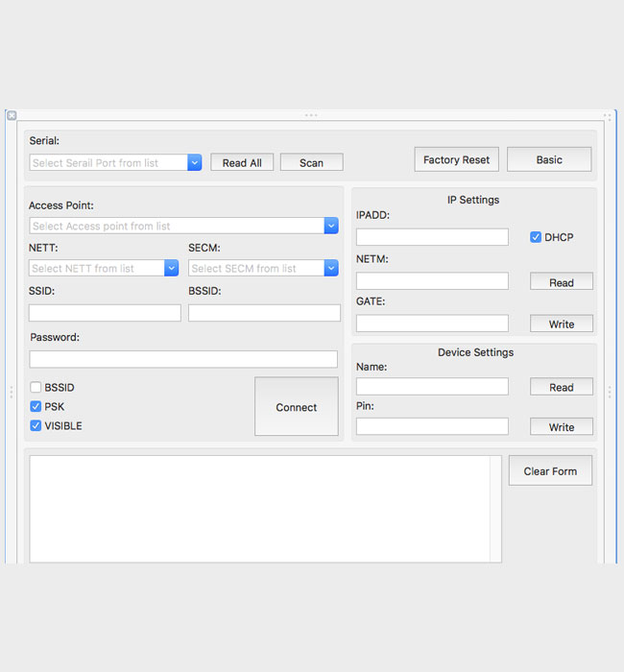Click Read in Device Settings
The width and height of the screenshot is (624, 672).
click(x=562, y=387)
